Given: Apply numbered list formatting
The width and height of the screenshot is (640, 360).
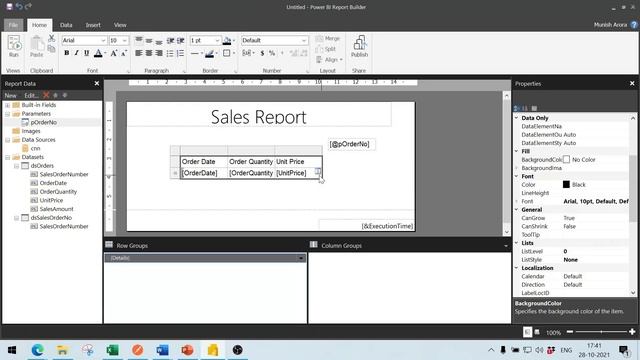Looking at the screenshot, I should 180,53.
